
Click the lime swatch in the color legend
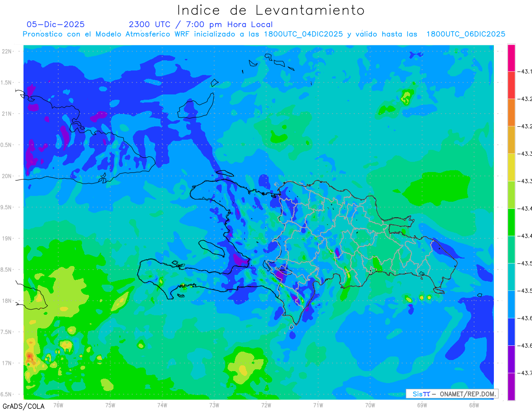[x=511, y=195]
